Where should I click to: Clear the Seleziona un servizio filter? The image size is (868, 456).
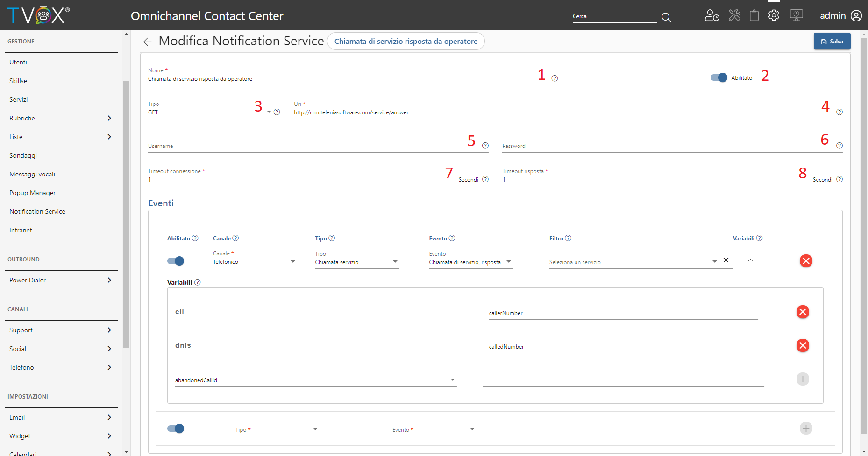tap(726, 260)
